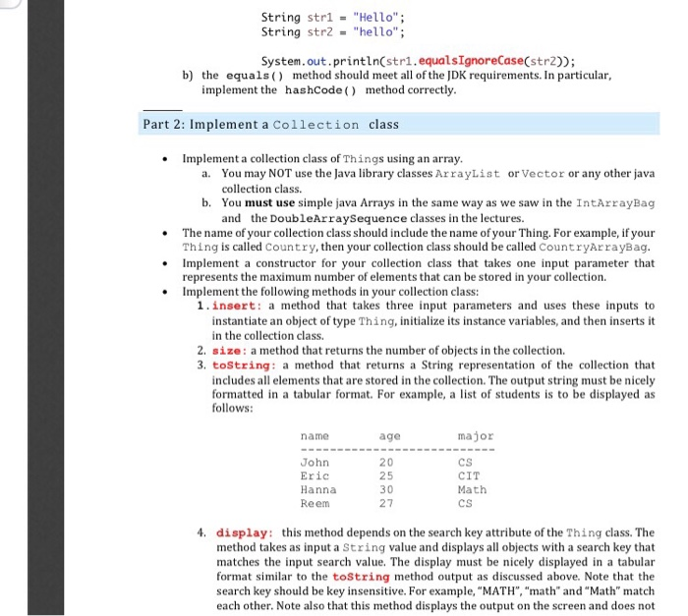Click the red 'insert:' method name
Viewport: 688px width, 616px height.
pos(237,306)
